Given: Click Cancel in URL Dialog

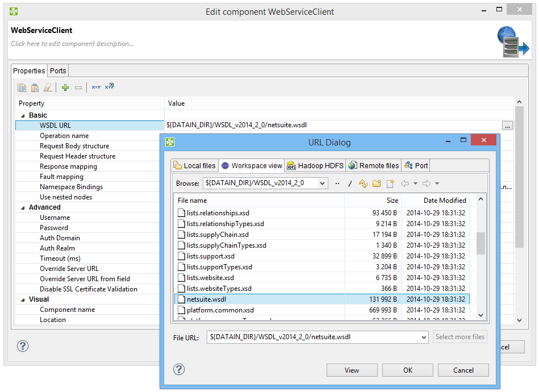Looking at the screenshot, I should coord(463,370).
